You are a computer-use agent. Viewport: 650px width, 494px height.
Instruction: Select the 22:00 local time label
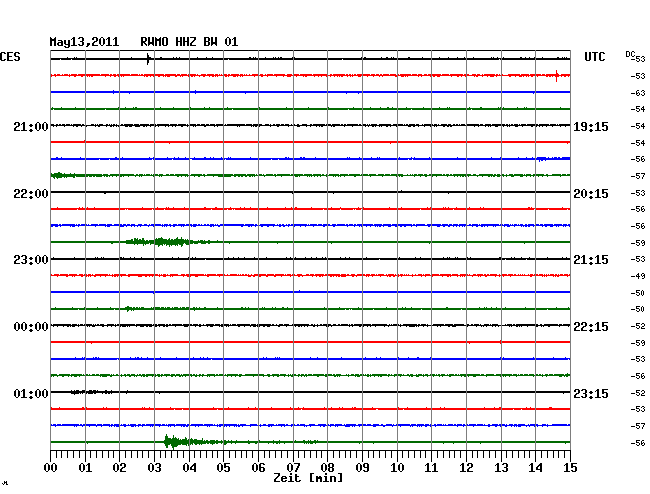tap(31, 194)
